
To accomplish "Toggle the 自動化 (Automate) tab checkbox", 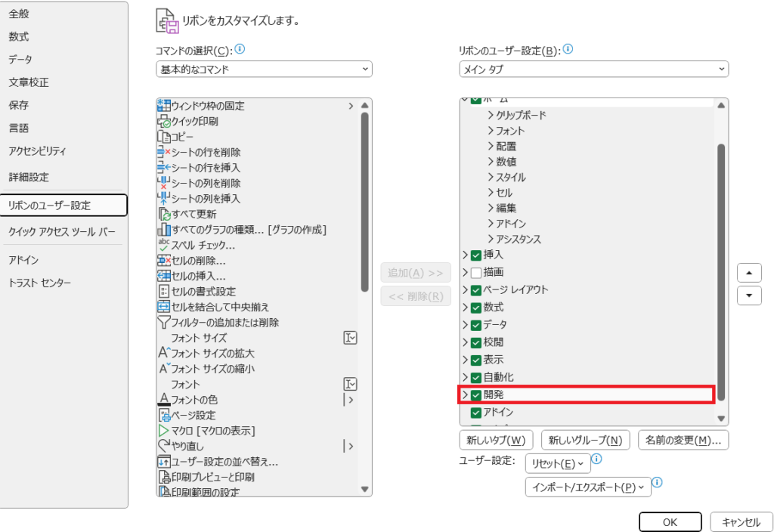I will click(475, 377).
